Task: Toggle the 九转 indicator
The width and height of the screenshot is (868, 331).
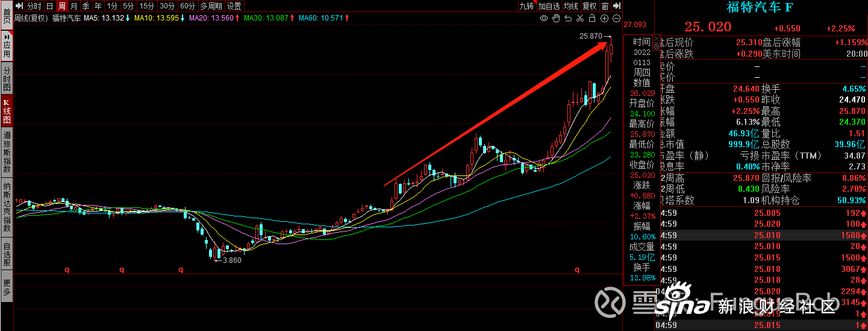Action: [x=526, y=6]
